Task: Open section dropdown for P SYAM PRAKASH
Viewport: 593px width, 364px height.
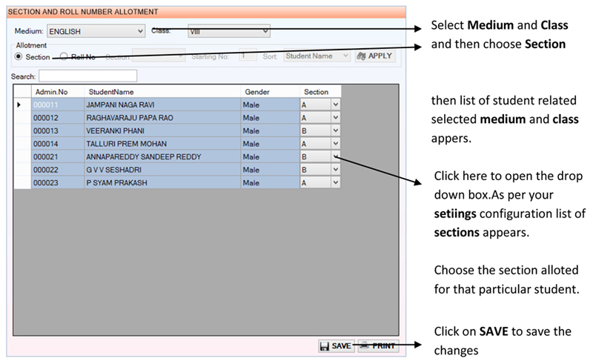Action: (336, 182)
